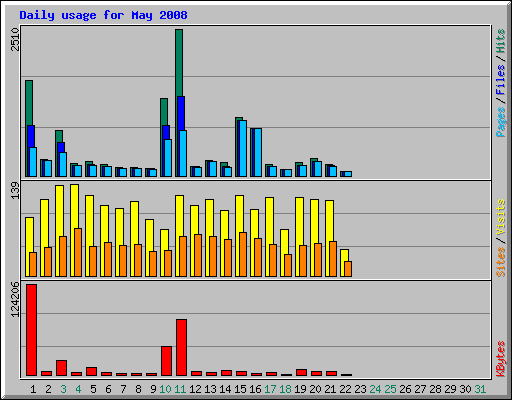Click the 2510 hits axis value
This screenshot has height=400, width=512.
coord(15,39)
